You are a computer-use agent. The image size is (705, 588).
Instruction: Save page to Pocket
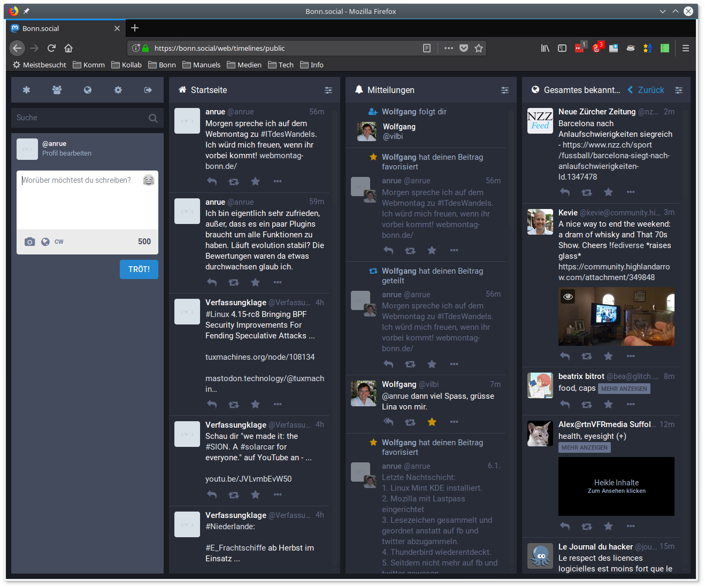pos(464,48)
